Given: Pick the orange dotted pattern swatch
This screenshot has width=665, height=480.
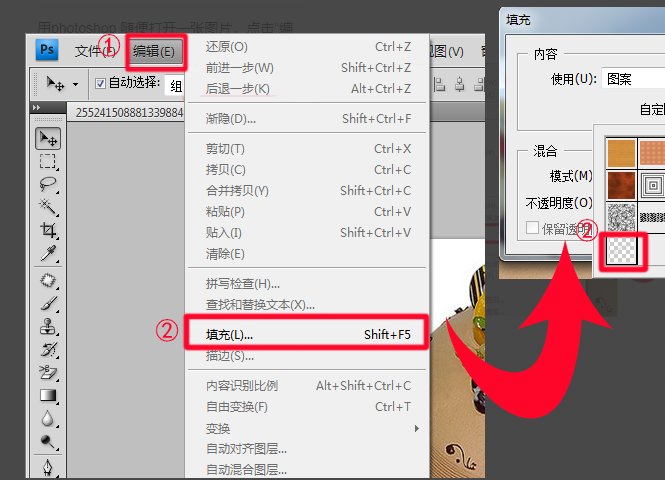Looking at the screenshot, I should [652, 153].
